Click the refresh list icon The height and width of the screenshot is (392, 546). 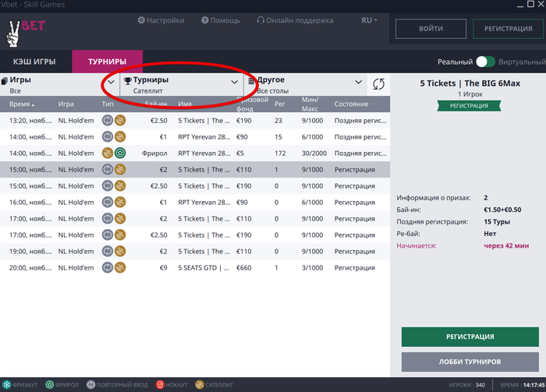click(x=378, y=84)
